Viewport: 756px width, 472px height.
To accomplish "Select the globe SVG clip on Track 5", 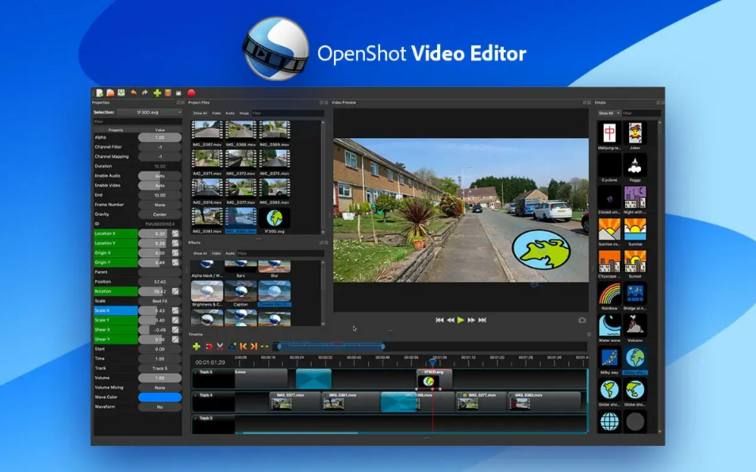I will point(434,379).
